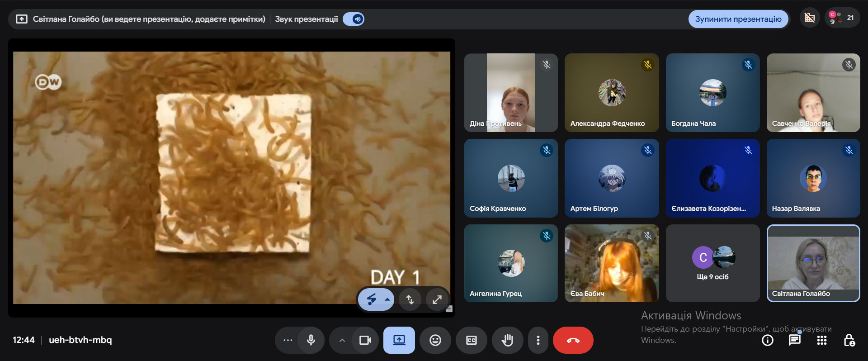Select the Ще 9 осіб tile
Viewport: 868px width, 361px height.
point(712,263)
